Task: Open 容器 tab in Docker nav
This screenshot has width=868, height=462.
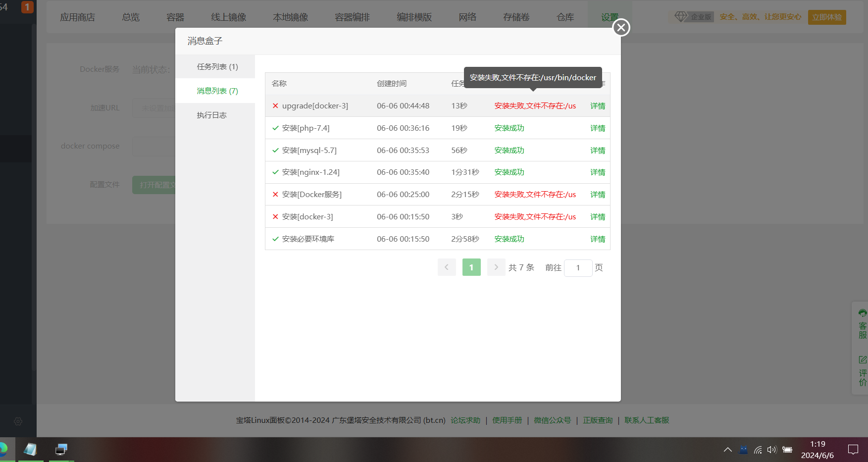Action: pyautogui.click(x=175, y=17)
